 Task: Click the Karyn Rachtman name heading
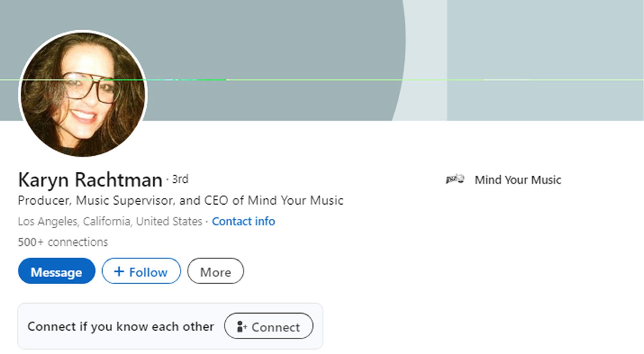(90, 179)
